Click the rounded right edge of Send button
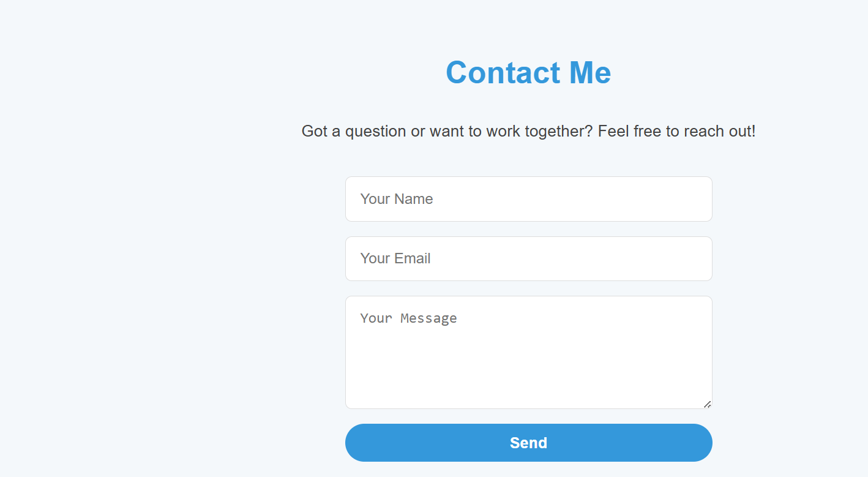This screenshot has width=868, height=477. 703,443
